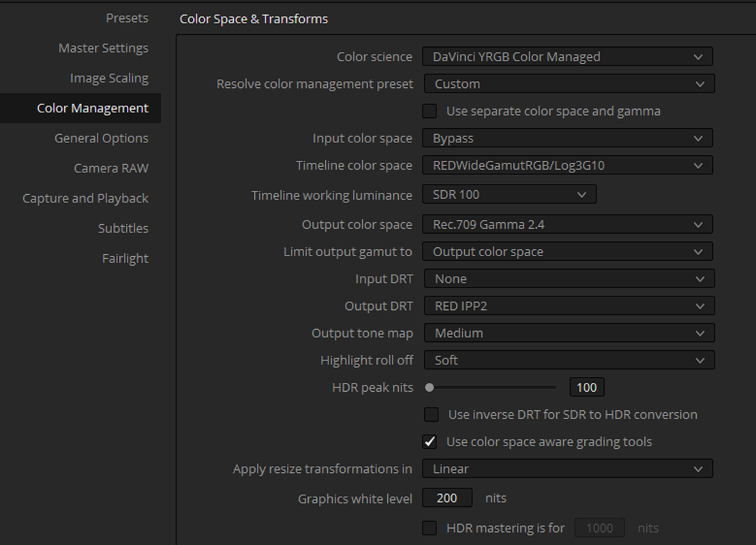Open Limit output gamut to dropdown
Image resolution: width=756 pixels, height=545 pixels.
click(567, 251)
